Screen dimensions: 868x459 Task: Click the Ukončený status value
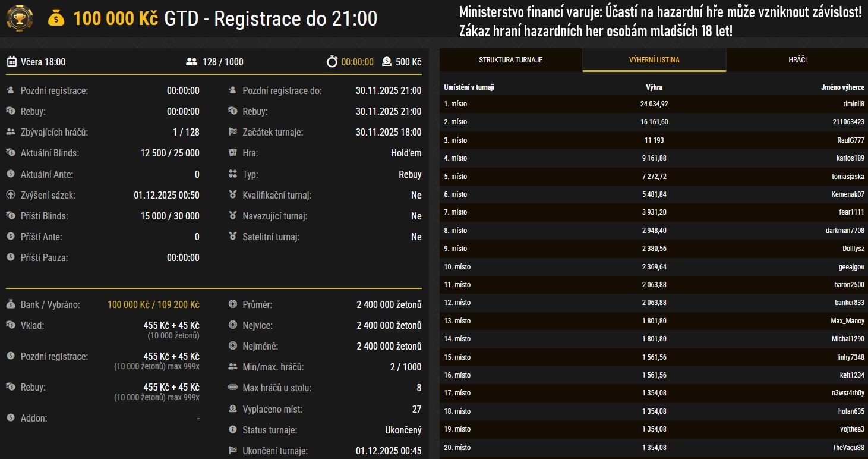(x=403, y=430)
